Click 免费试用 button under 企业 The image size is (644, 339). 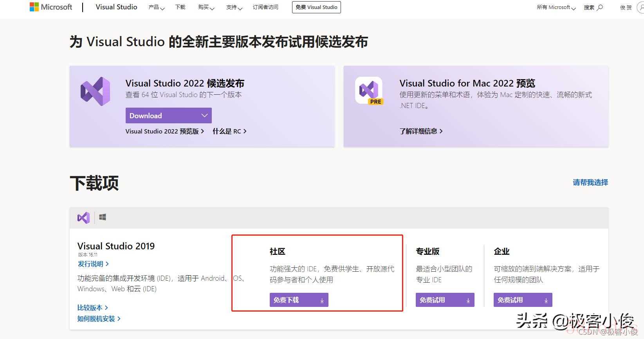tap(523, 300)
